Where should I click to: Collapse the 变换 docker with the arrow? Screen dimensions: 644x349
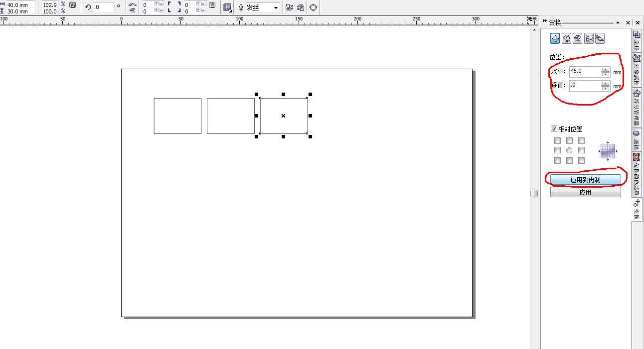[x=618, y=22]
